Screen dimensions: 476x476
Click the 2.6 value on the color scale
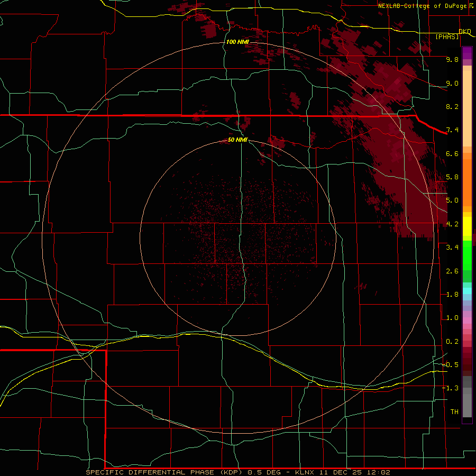(452, 271)
